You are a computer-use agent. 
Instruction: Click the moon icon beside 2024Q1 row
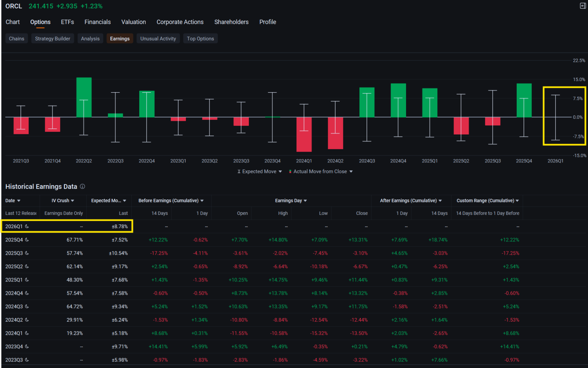pos(27,333)
